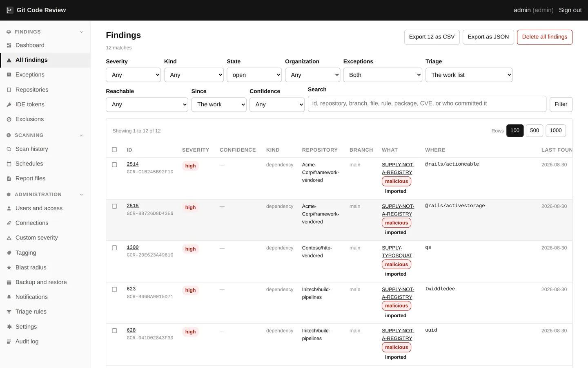
Task: Check the box for finding 2514
Action: coord(114,165)
